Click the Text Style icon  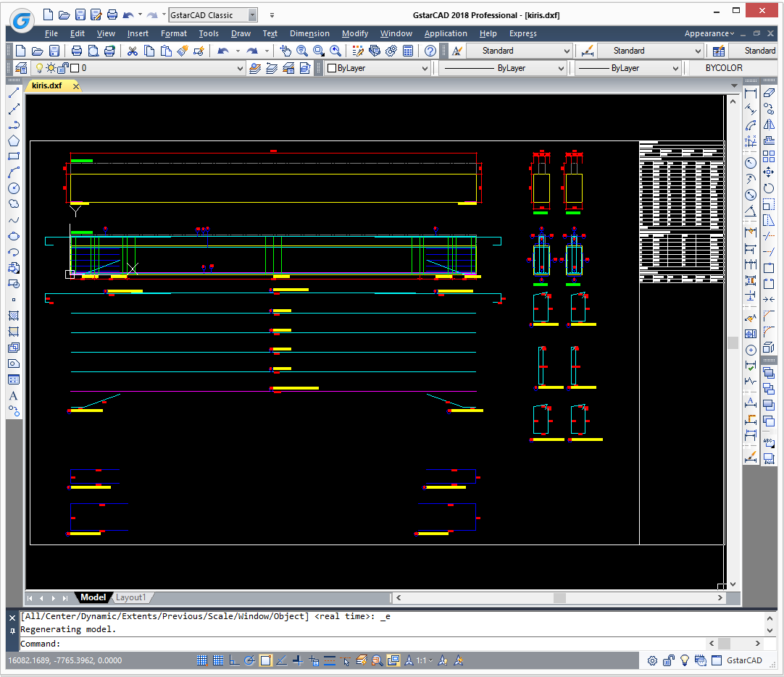(457, 51)
